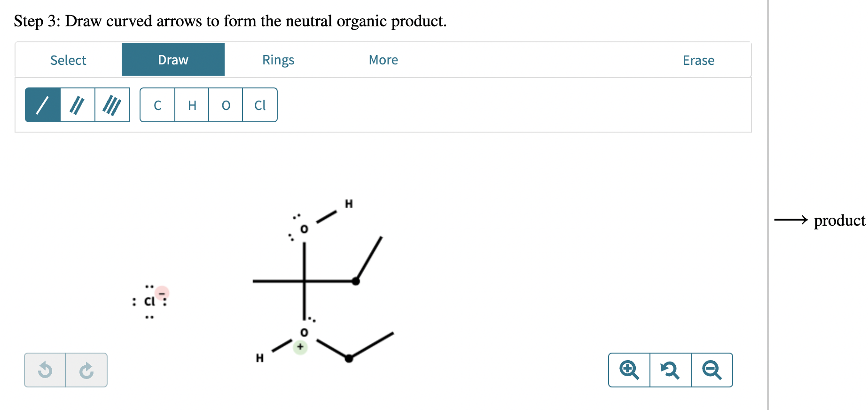The image size is (868, 410).
Task: Reset the canvas zoom level
Action: [670, 370]
